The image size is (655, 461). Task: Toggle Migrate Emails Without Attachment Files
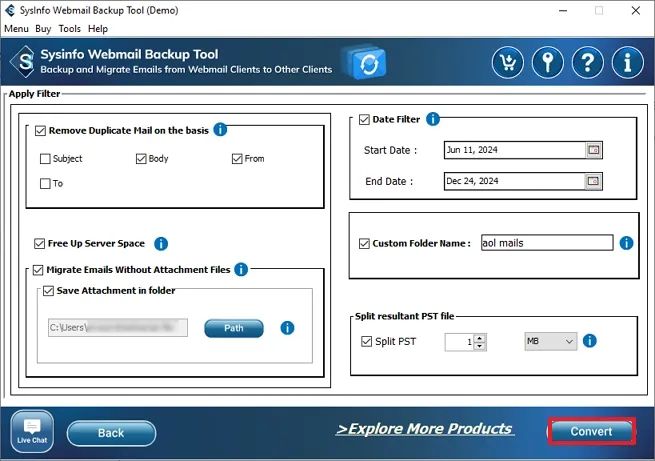[x=38, y=270]
